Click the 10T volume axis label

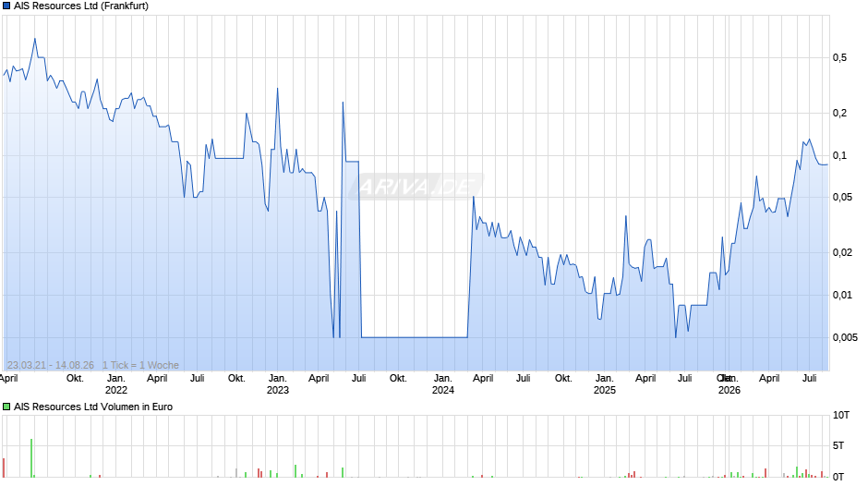point(841,415)
